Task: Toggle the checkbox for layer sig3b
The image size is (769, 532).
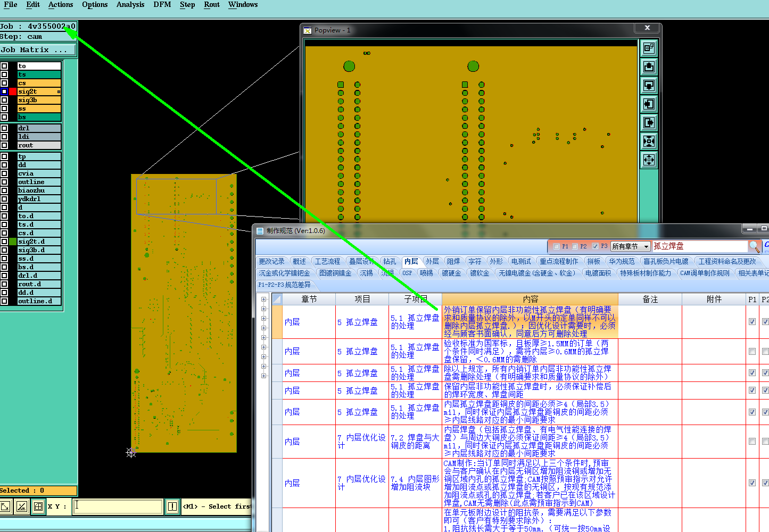Action: pos(4,100)
